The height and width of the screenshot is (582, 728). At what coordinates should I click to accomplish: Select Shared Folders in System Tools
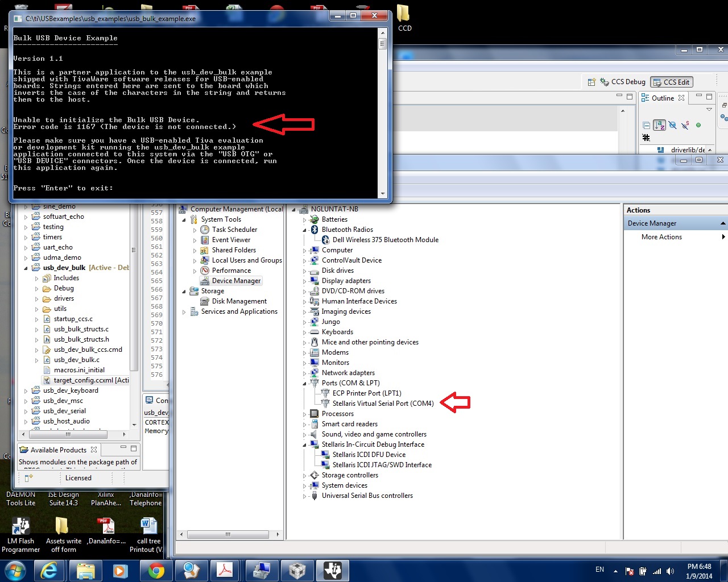click(234, 250)
